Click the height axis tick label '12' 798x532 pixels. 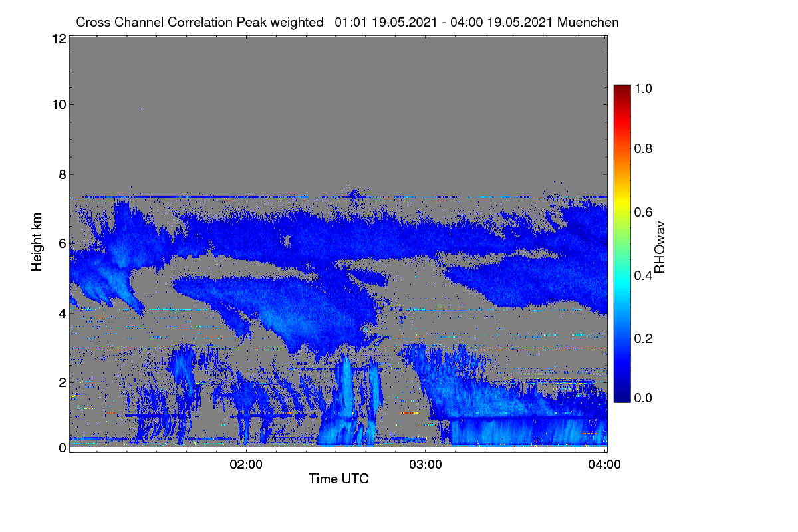click(58, 39)
